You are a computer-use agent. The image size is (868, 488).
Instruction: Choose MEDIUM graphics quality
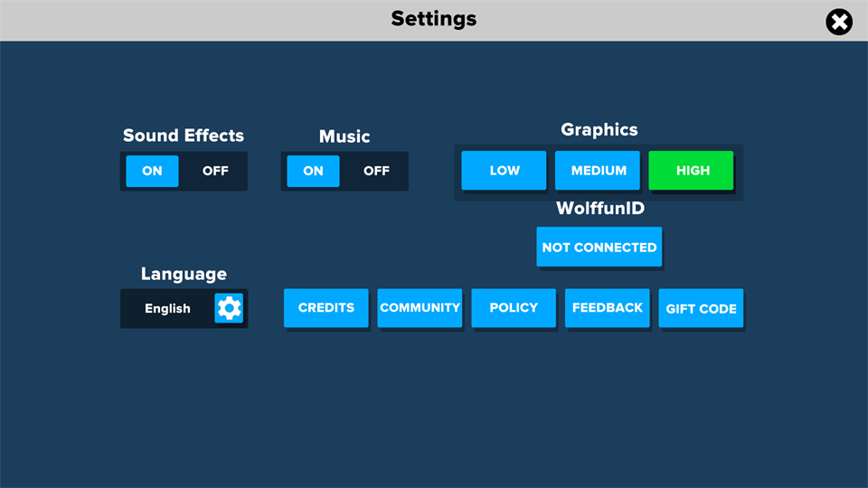point(598,170)
